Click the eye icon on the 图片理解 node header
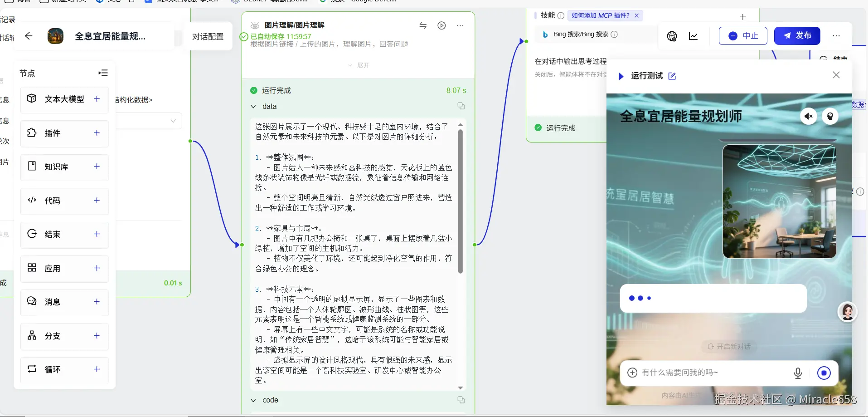The height and width of the screenshot is (417, 868). (255, 25)
